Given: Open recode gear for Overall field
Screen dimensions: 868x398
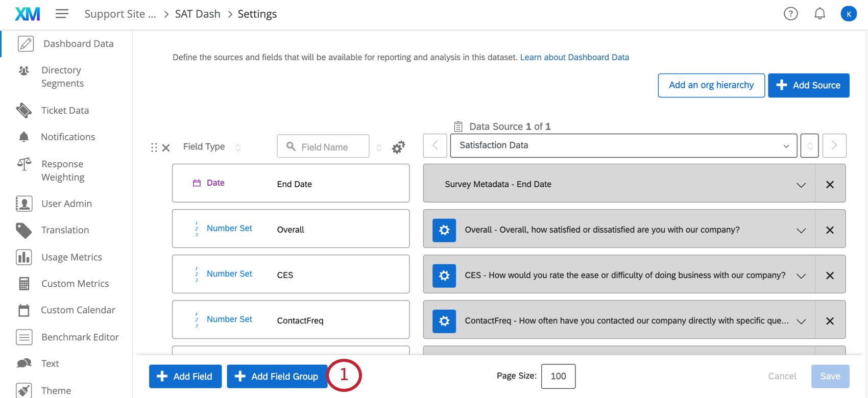Looking at the screenshot, I should [x=444, y=230].
